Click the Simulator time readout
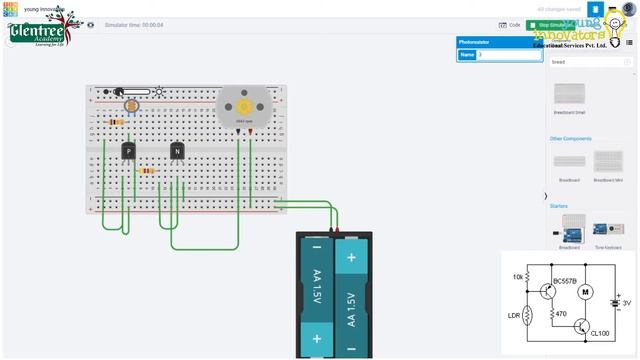Screen dimensions: 640x360 pos(134,25)
